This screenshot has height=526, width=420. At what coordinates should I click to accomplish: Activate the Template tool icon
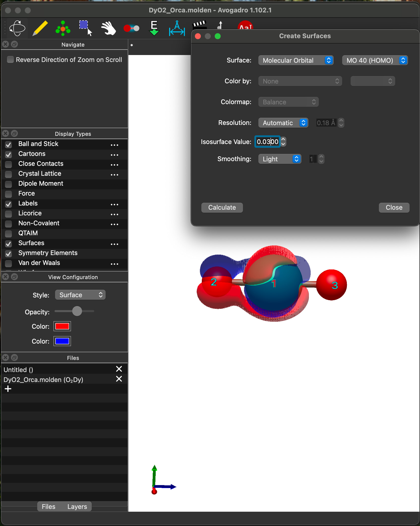pyautogui.click(x=63, y=28)
